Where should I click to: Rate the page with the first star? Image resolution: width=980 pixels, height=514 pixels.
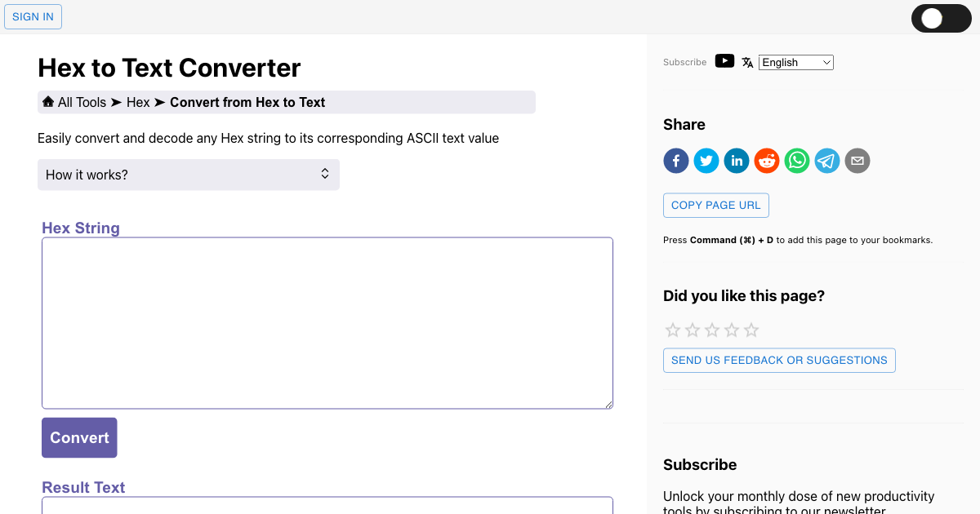[673, 330]
